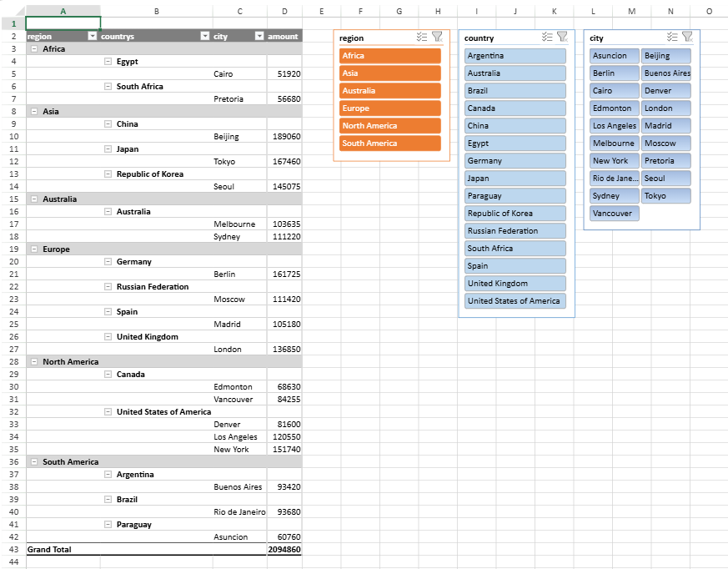Filter by Paraguay in country slicer

515,196
